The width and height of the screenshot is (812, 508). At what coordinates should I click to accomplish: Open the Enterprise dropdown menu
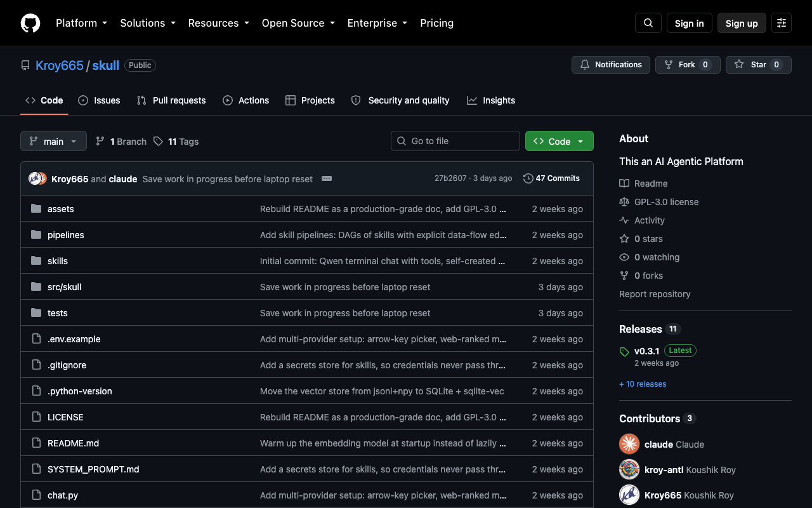point(377,23)
